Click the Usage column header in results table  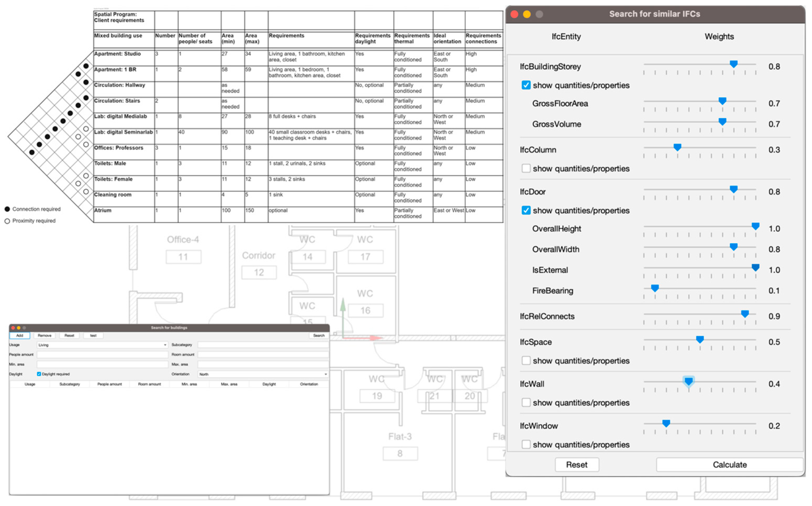tap(30, 384)
